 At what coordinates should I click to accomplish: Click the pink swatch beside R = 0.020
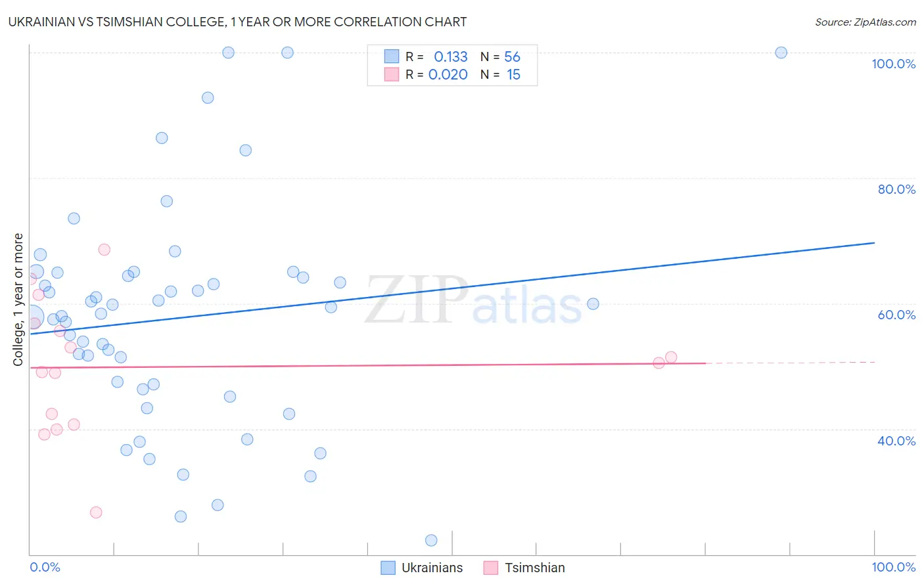click(392, 74)
